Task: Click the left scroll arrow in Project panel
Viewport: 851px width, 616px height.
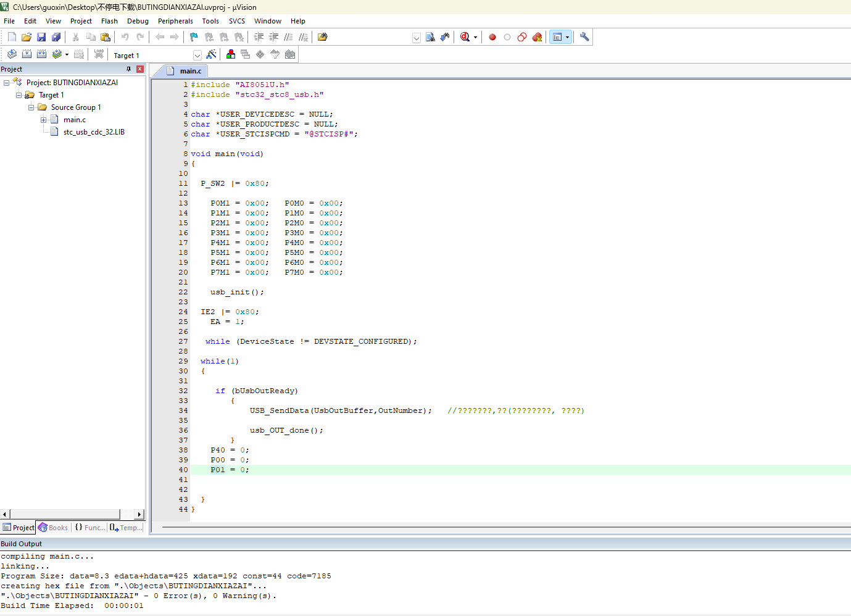Action: coord(5,514)
